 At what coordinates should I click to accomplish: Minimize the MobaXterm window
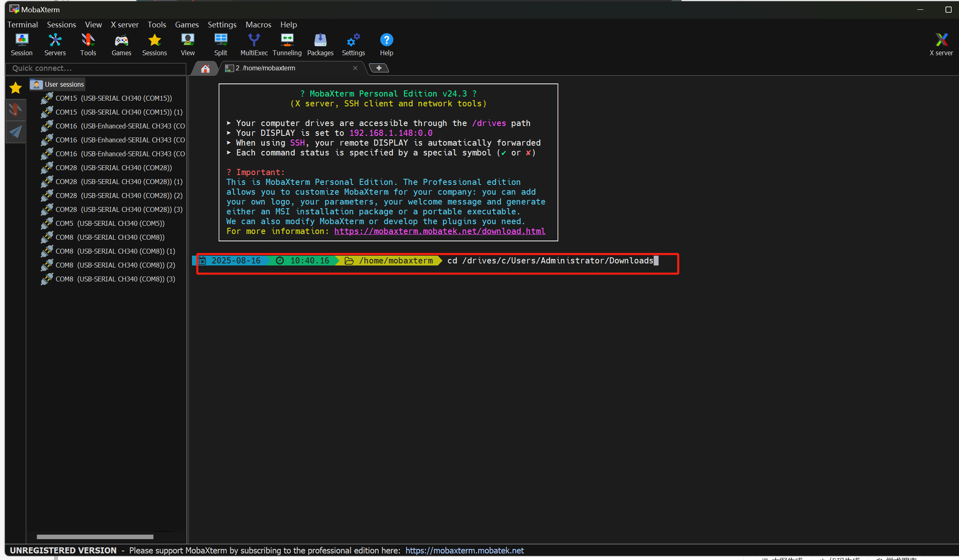[920, 9]
